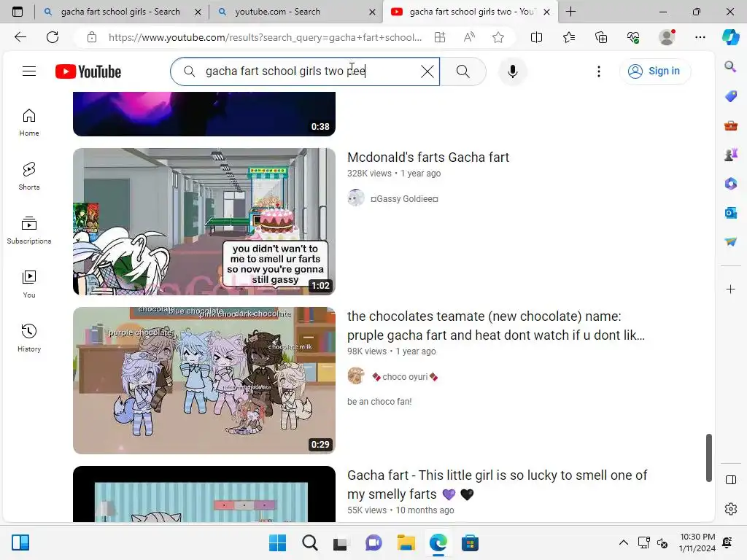Open Task View on taskbar
This screenshot has width=747, height=560.
340,542
